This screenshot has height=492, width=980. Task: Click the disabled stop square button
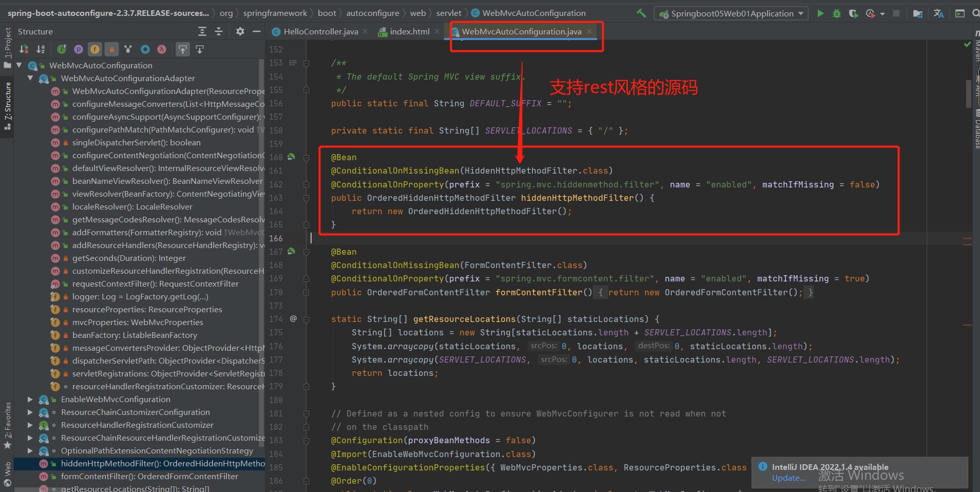[x=896, y=13]
